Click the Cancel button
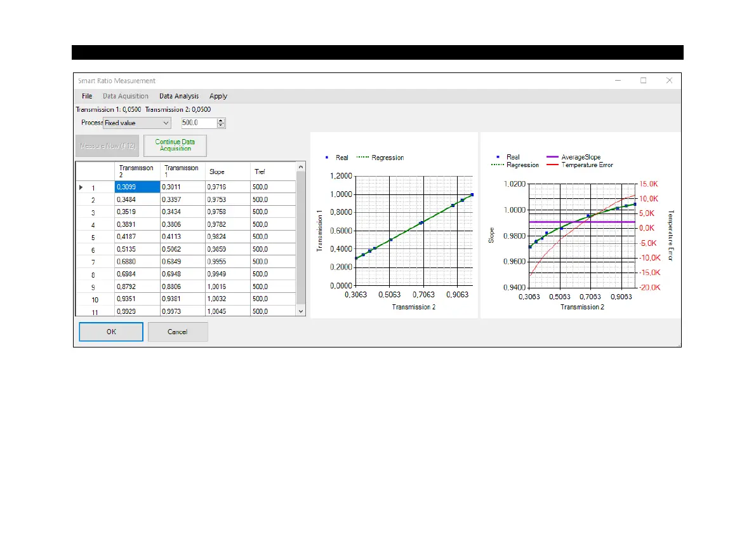Viewport: 756px width, 533px height. pos(178,332)
